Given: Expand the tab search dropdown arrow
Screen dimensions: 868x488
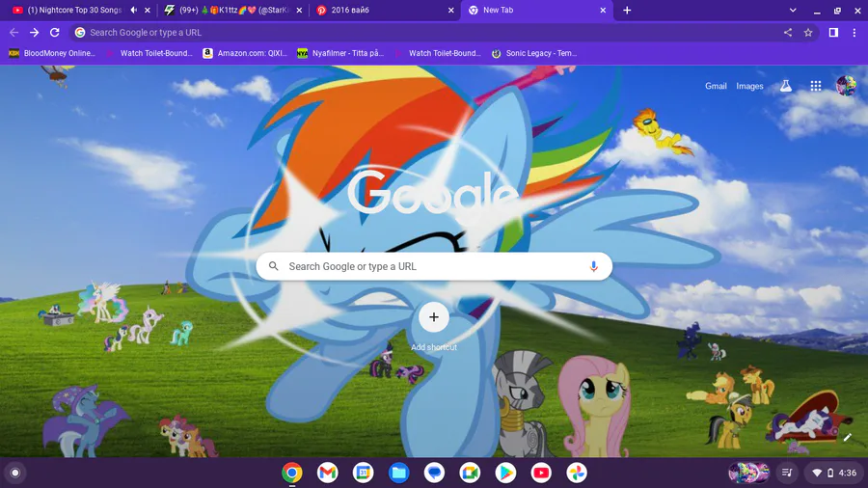Looking at the screenshot, I should coord(793,10).
